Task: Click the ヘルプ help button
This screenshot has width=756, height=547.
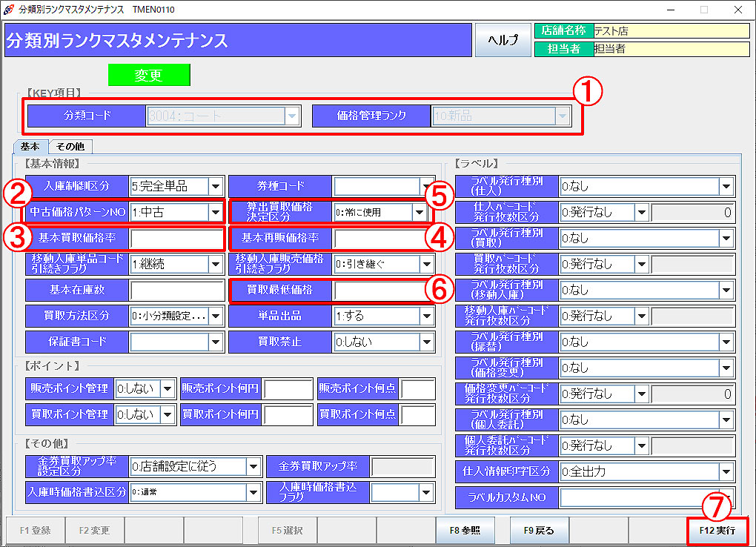Action: pos(503,40)
